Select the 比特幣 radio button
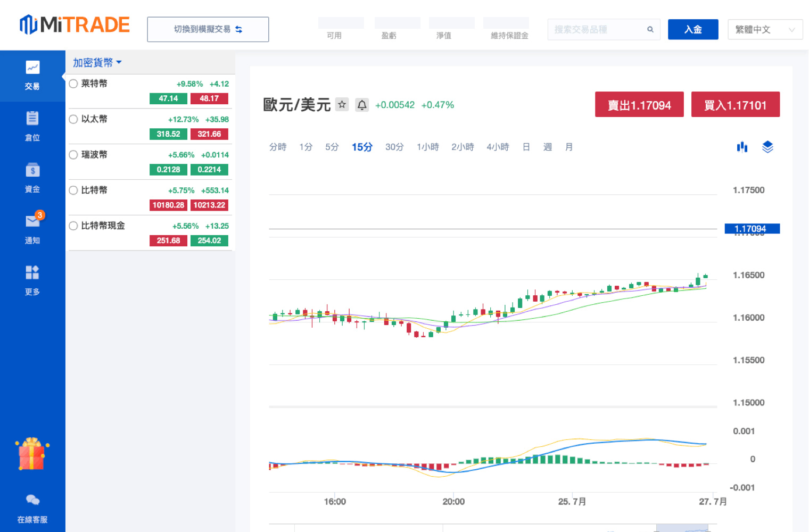809x532 pixels. (x=73, y=190)
